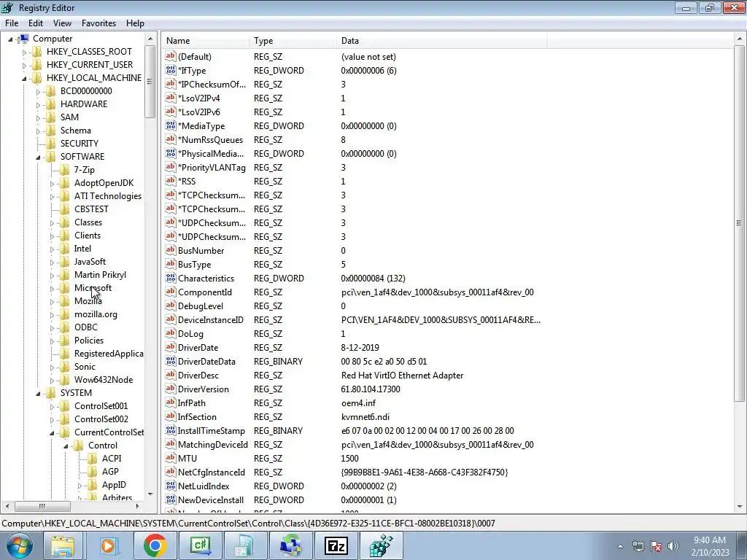Open the Favorites menu
The image size is (747, 560).
98,23
